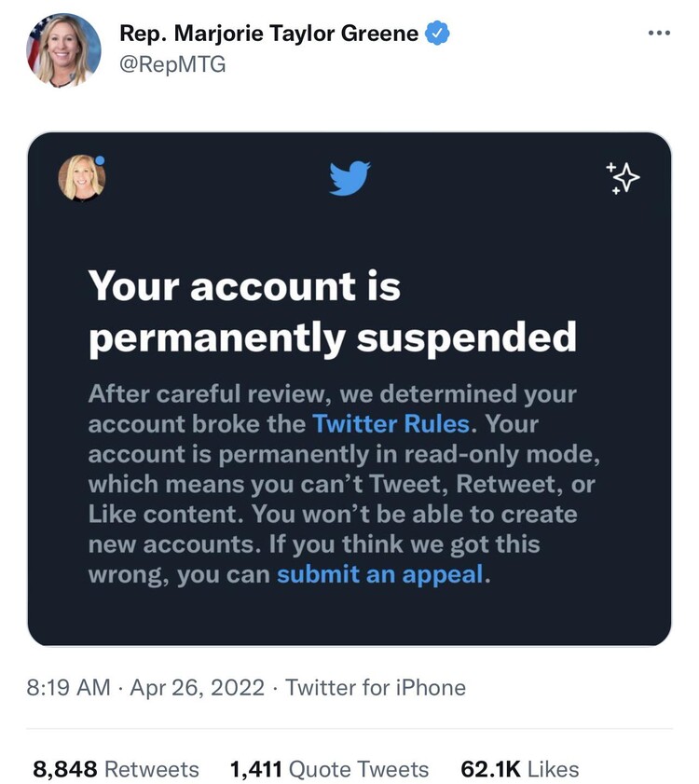Show the 62.1K Likes list
Image resolution: width=699 pixels, height=784 pixels.
click(x=520, y=769)
